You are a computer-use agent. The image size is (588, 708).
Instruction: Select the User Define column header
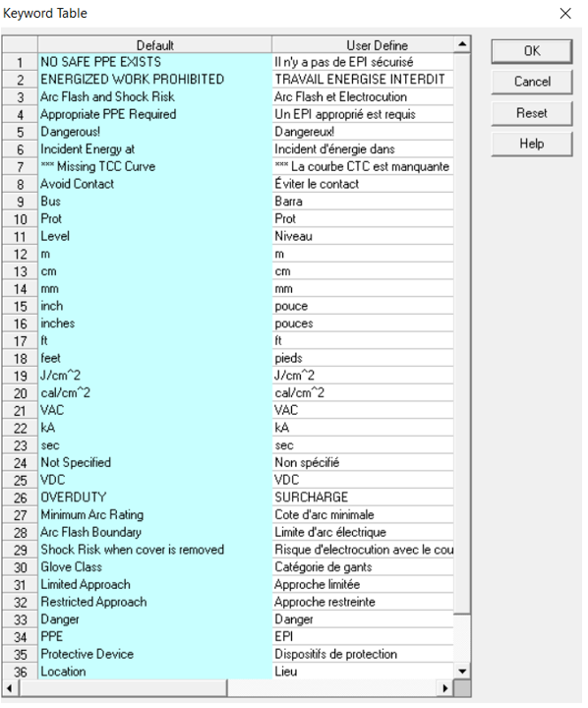click(363, 45)
